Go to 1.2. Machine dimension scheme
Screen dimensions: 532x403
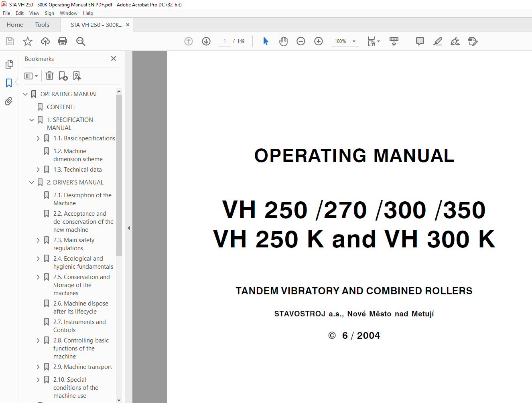[78, 155]
